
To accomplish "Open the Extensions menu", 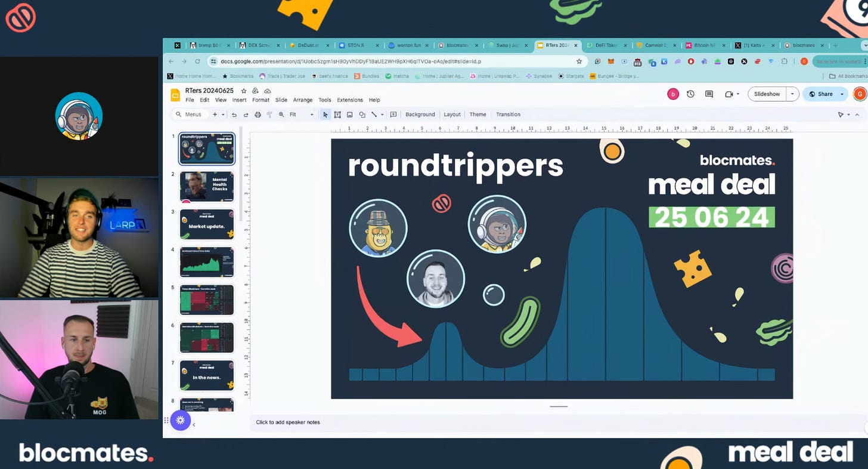I will (x=350, y=100).
